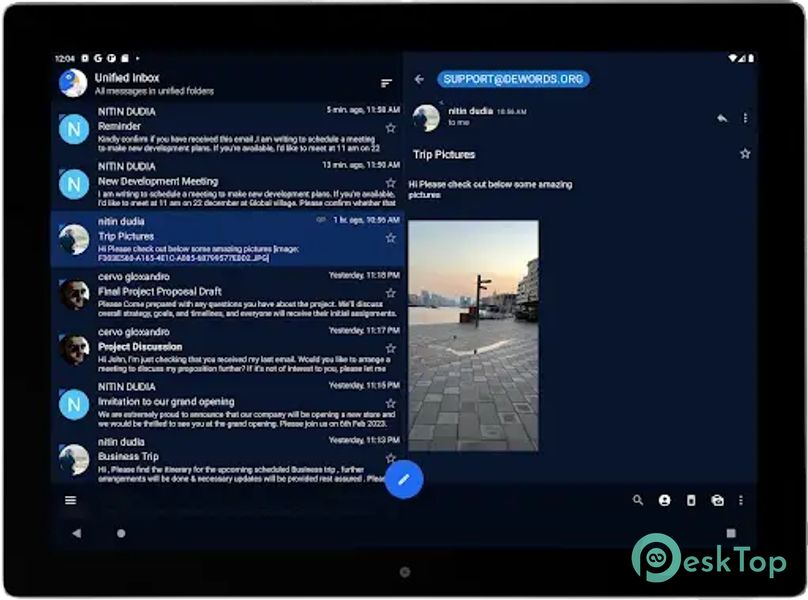Star the Business Trip email
The height and width of the screenshot is (600, 808).
point(391,457)
